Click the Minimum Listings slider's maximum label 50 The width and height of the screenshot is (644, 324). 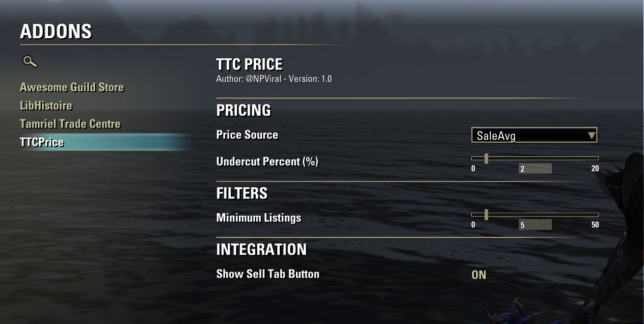click(x=595, y=225)
